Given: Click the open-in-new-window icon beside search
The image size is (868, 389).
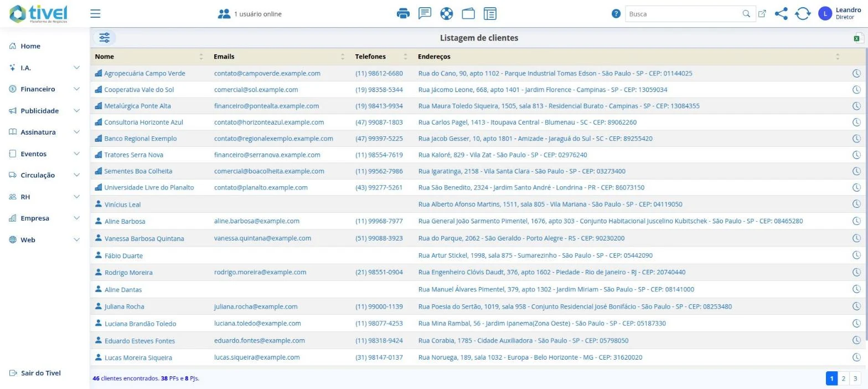Looking at the screenshot, I should point(762,14).
